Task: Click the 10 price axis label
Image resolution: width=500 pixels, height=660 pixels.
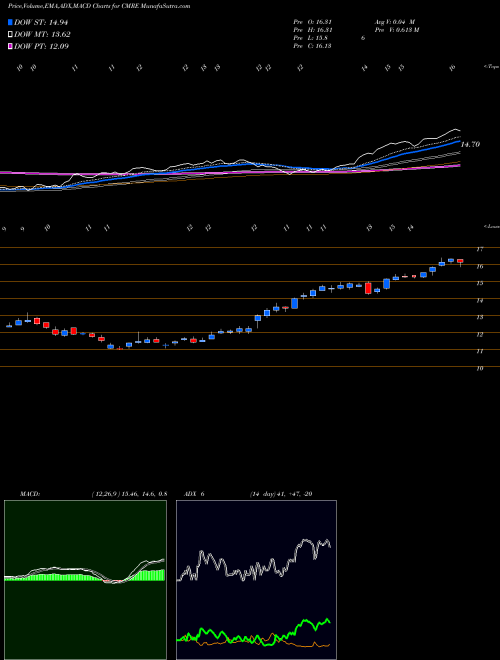Action: click(x=479, y=368)
